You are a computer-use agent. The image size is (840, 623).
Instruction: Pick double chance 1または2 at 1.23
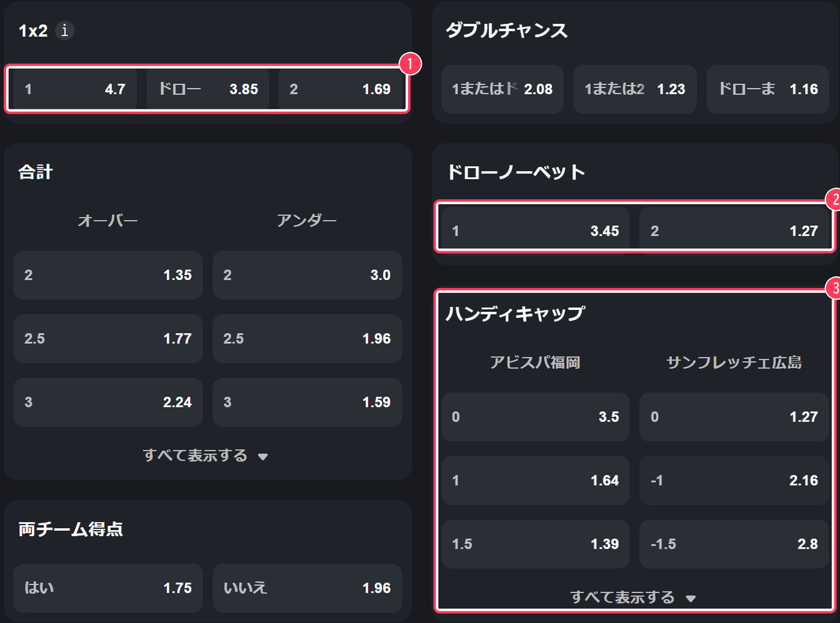(635, 89)
